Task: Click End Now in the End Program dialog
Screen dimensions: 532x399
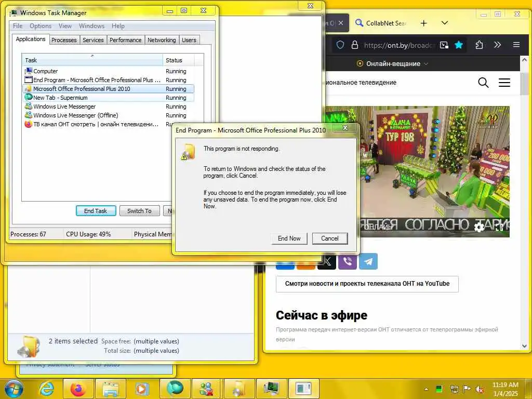Action: [289, 238]
